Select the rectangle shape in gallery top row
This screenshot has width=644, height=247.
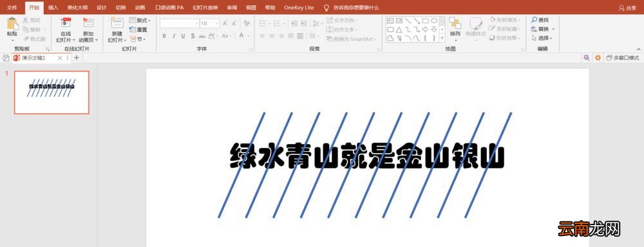click(x=425, y=21)
